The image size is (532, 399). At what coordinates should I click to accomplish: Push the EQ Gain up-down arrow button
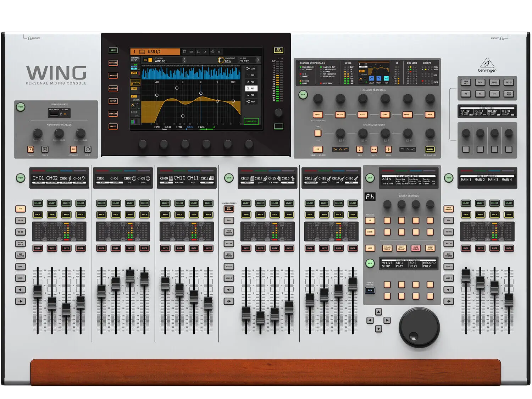(x=360, y=149)
